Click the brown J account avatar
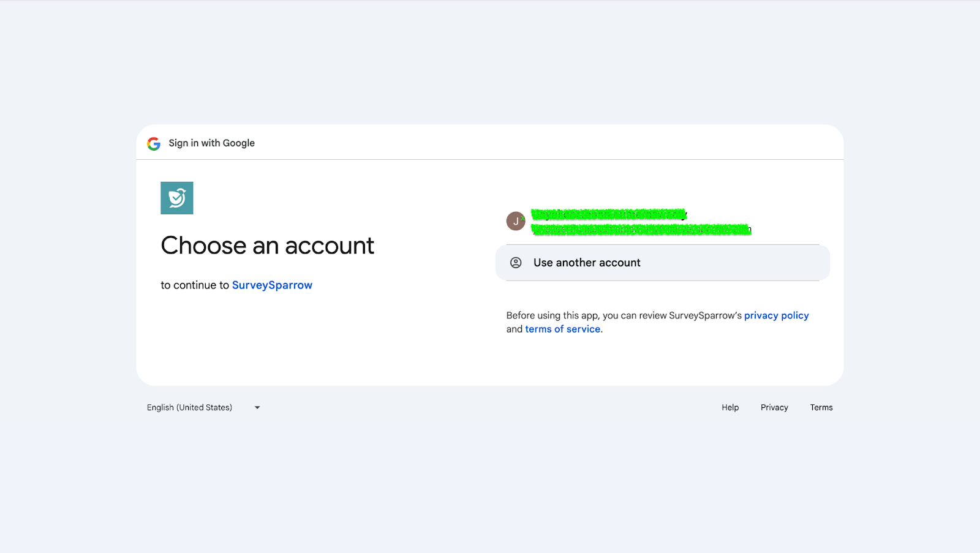The image size is (980, 553). pyautogui.click(x=516, y=221)
